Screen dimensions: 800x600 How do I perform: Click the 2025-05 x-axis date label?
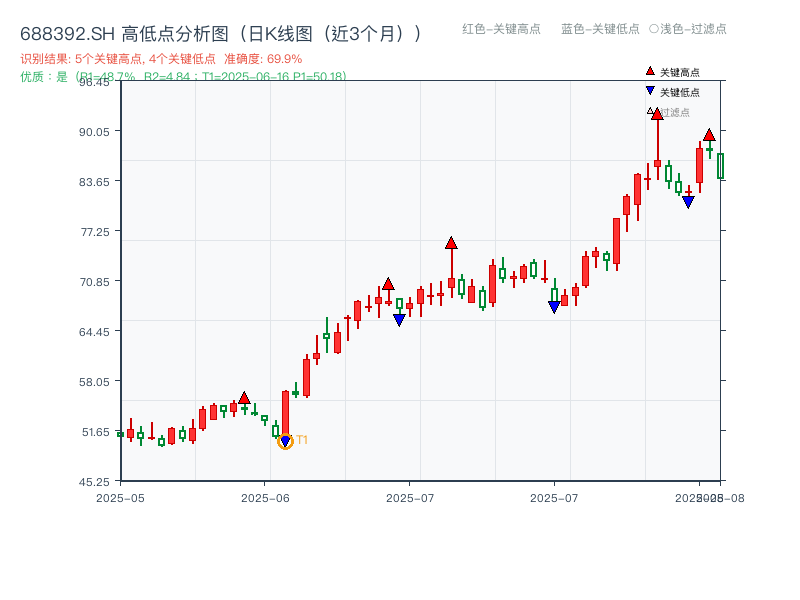pyautogui.click(x=119, y=494)
